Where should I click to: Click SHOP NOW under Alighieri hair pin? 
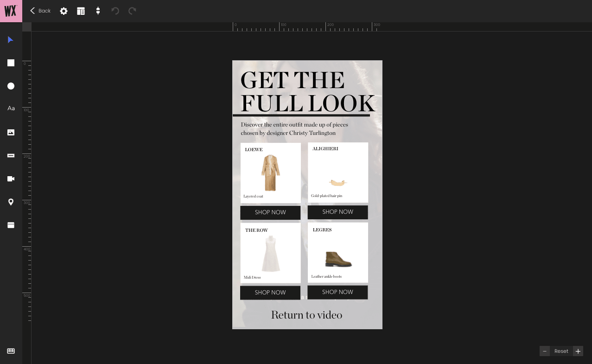[x=338, y=212]
